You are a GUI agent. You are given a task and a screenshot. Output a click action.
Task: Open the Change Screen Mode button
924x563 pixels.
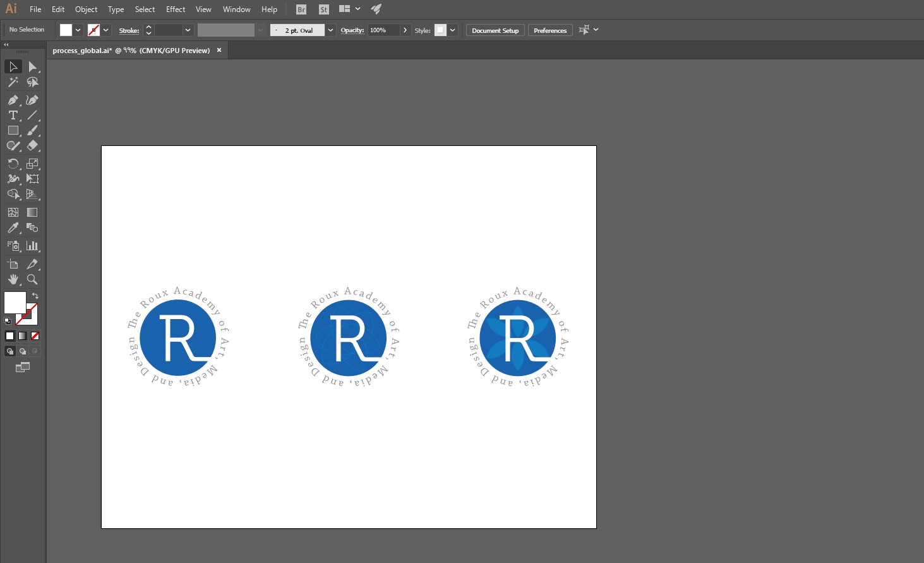pos(23,367)
